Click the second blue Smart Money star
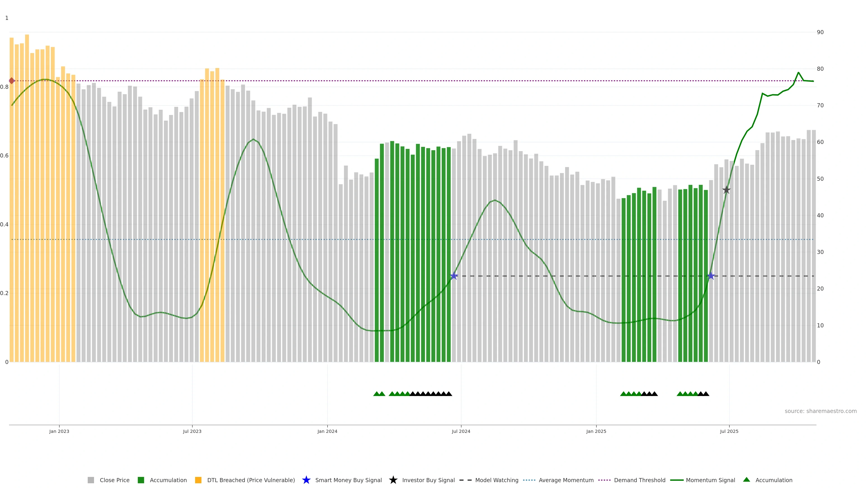The width and height of the screenshot is (868, 488). coord(711,276)
